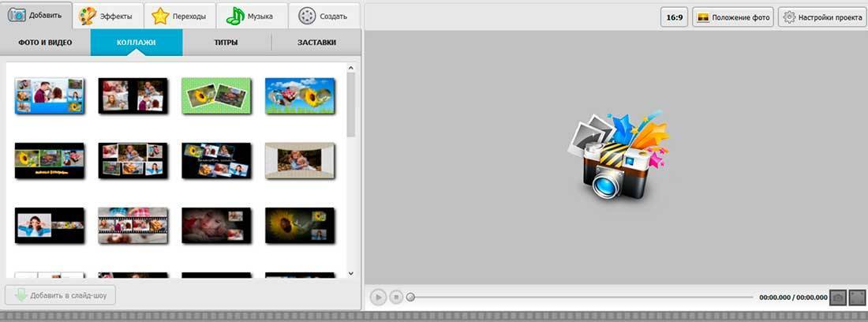Stop the preview playback

pyautogui.click(x=396, y=297)
